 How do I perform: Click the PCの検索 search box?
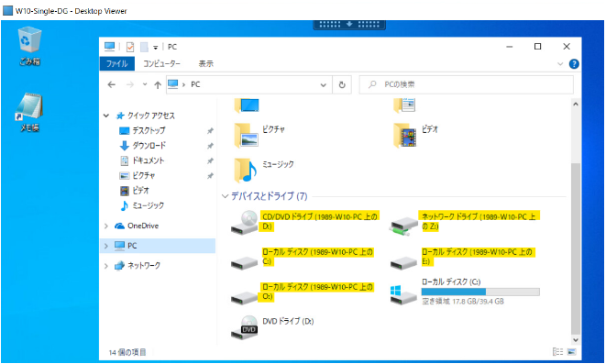tap(466, 84)
